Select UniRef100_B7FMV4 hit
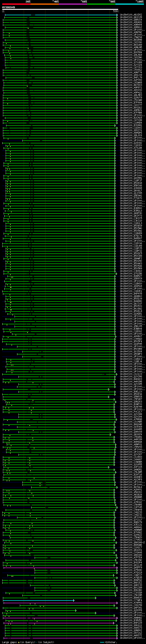Image resolution: width=146 pixels, height=644 pixels. [x=131, y=103]
